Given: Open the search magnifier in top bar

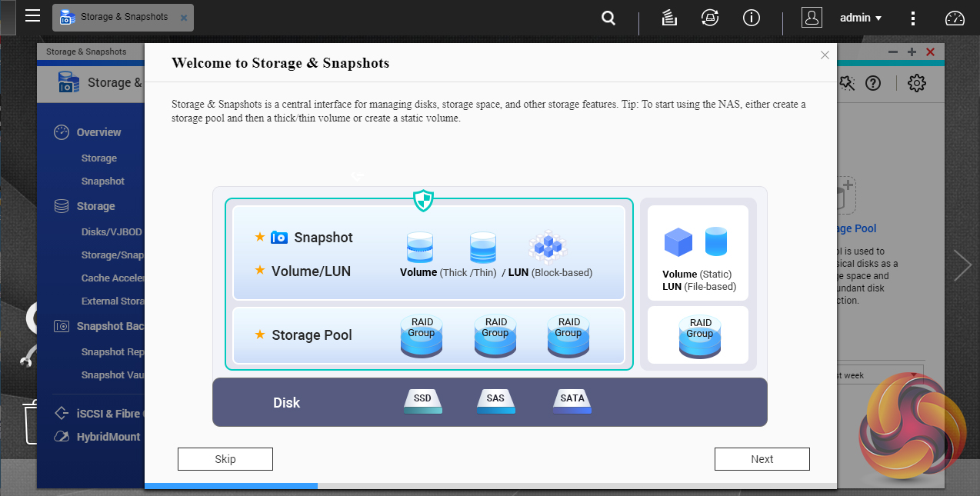Looking at the screenshot, I should pyautogui.click(x=608, y=18).
